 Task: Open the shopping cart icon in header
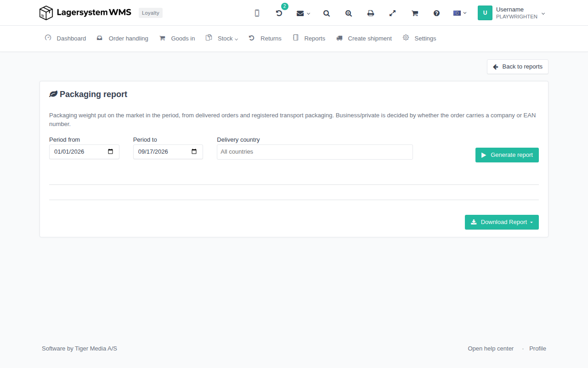coord(415,13)
